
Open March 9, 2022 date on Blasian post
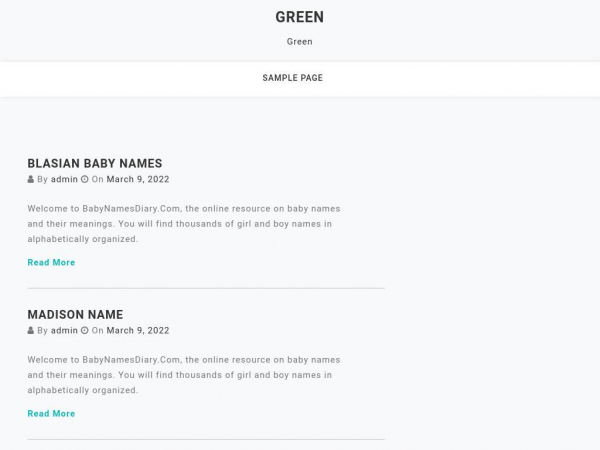pyautogui.click(x=138, y=180)
